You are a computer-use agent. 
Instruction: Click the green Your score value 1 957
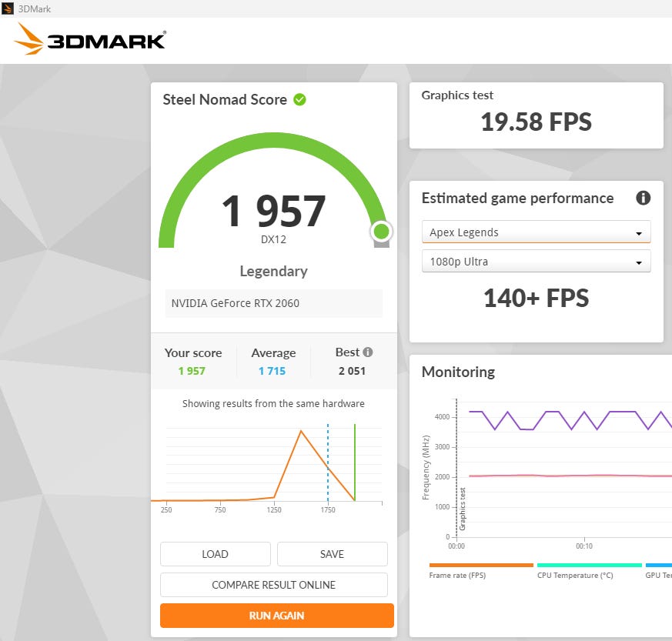coord(192,371)
